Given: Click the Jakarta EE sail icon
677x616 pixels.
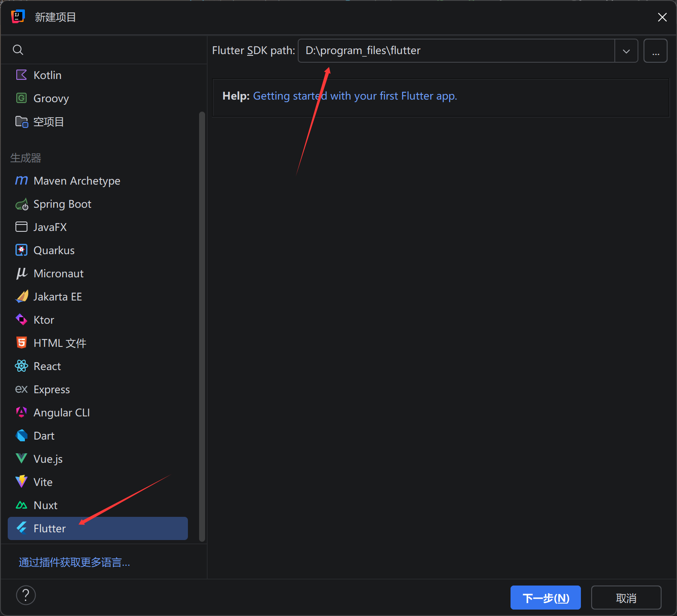Looking at the screenshot, I should 21,297.
